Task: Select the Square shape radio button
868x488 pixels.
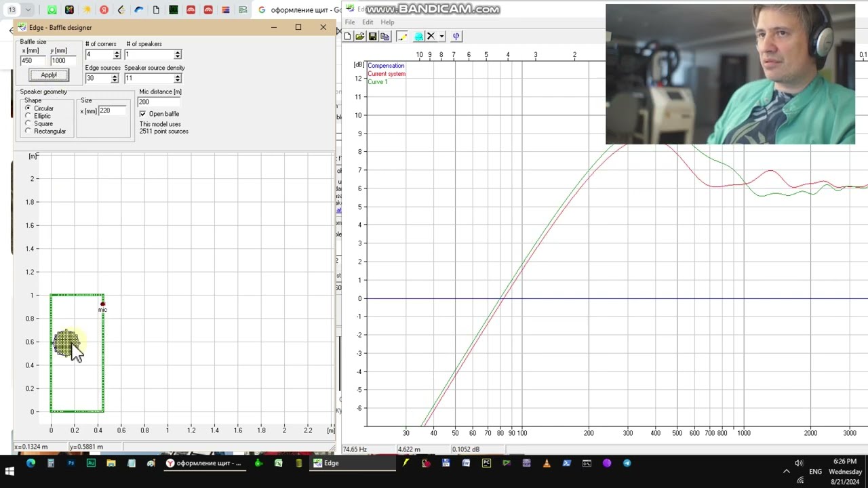Action: [28, 123]
